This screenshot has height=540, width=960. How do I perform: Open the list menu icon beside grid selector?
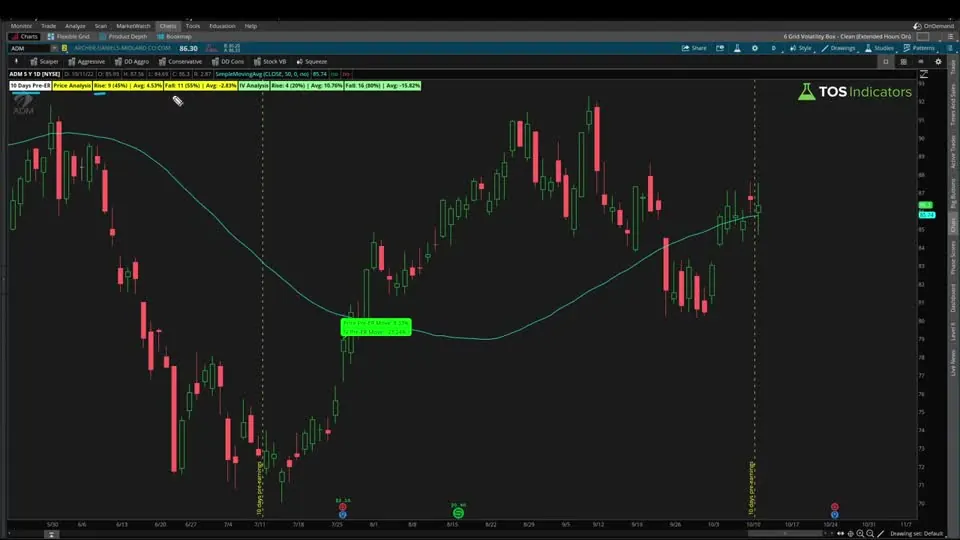(x=950, y=36)
